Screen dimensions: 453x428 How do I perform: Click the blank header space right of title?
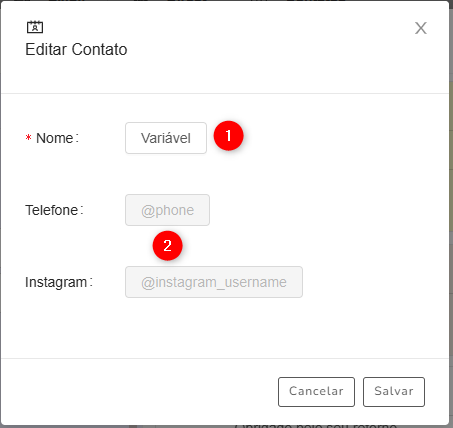pyautogui.click(x=267, y=49)
